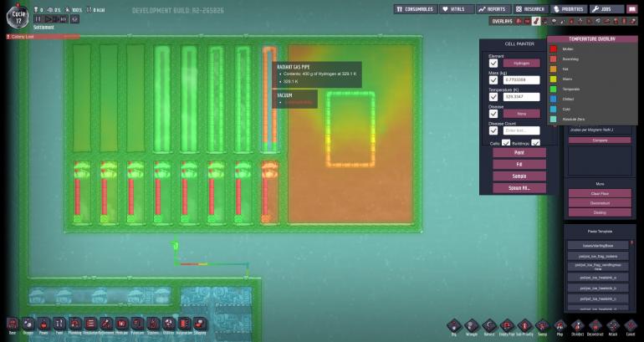Open the Oxygen build category
The image size is (644, 342).
(x=28, y=324)
